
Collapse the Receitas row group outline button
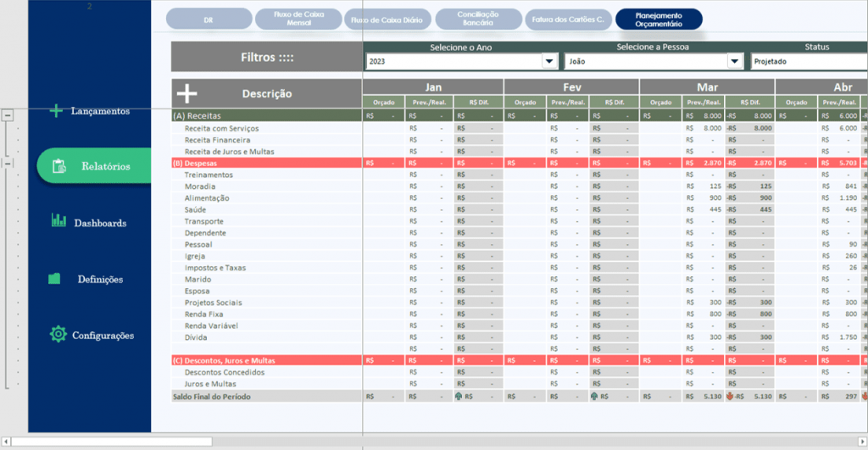[x=8, y=116]
